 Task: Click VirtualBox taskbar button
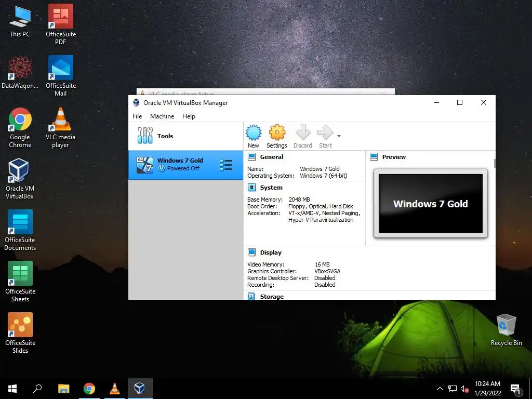[x=140, y=389]
